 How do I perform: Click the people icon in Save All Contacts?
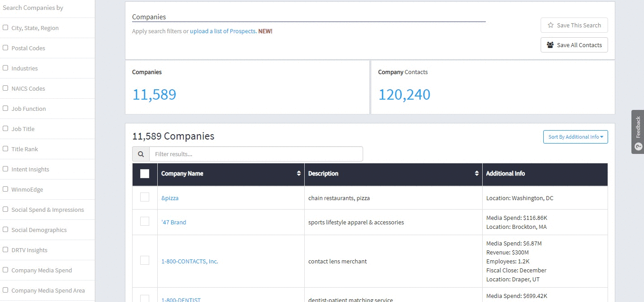coord(550,45)
